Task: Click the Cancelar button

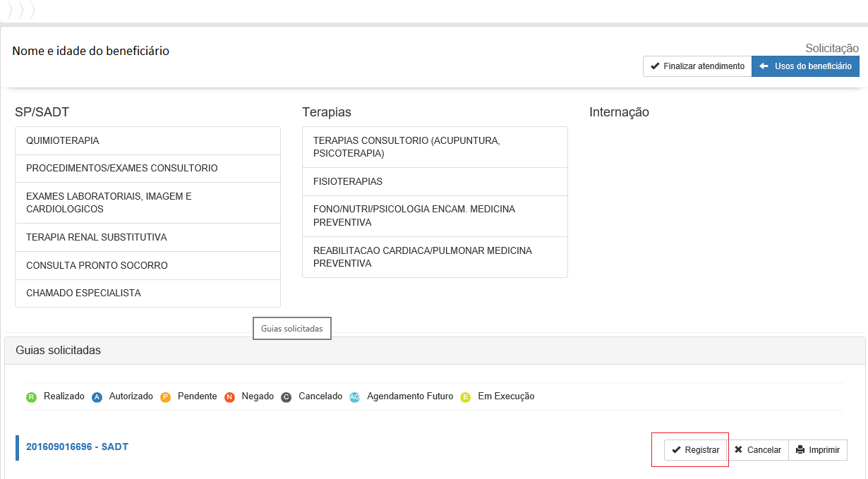Action: [757, 449]
